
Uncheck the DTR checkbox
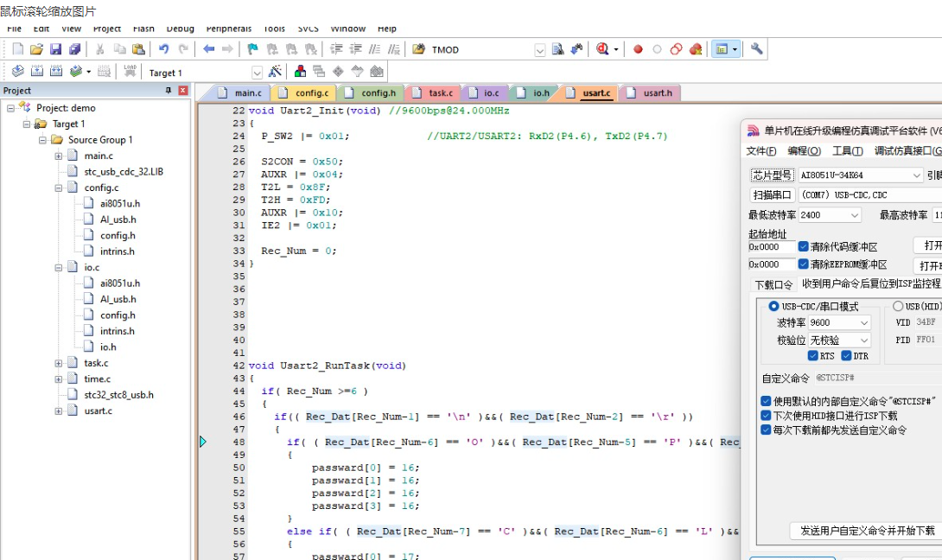846,356
